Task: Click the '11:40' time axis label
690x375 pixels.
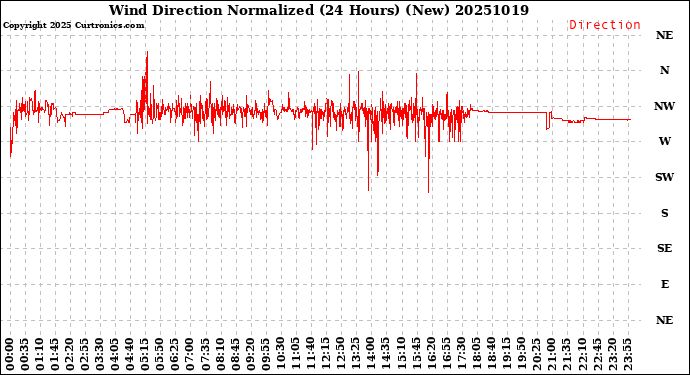Action: pyautogui.click(x=311, y=355)
